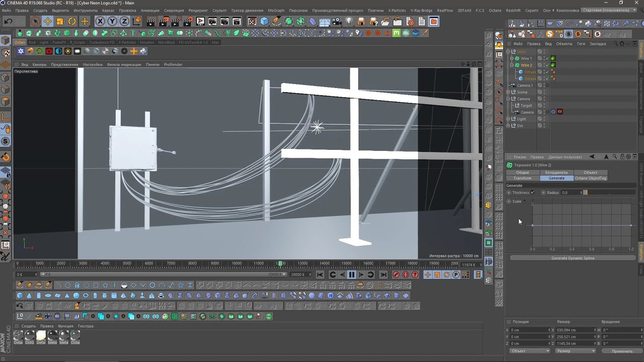Select the Live Selection arrow tool
Viewport: 644px width, 362px height.
(x=35, y=21)
